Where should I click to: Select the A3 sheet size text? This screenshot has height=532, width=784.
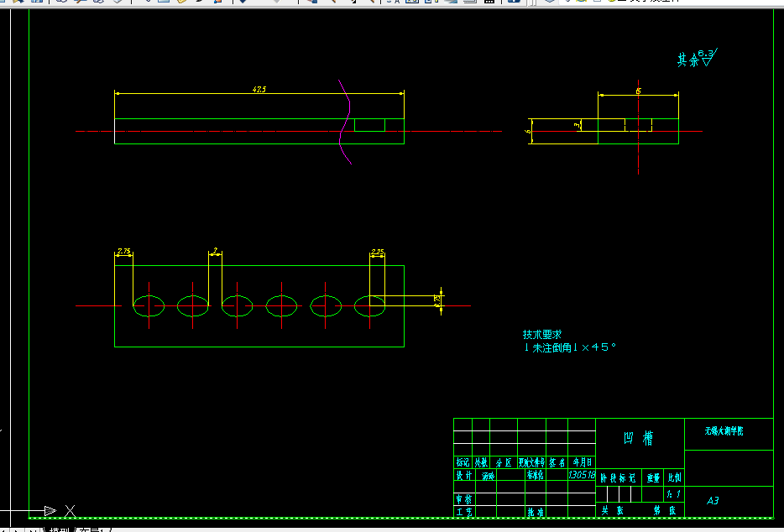[x=713, y=500]
